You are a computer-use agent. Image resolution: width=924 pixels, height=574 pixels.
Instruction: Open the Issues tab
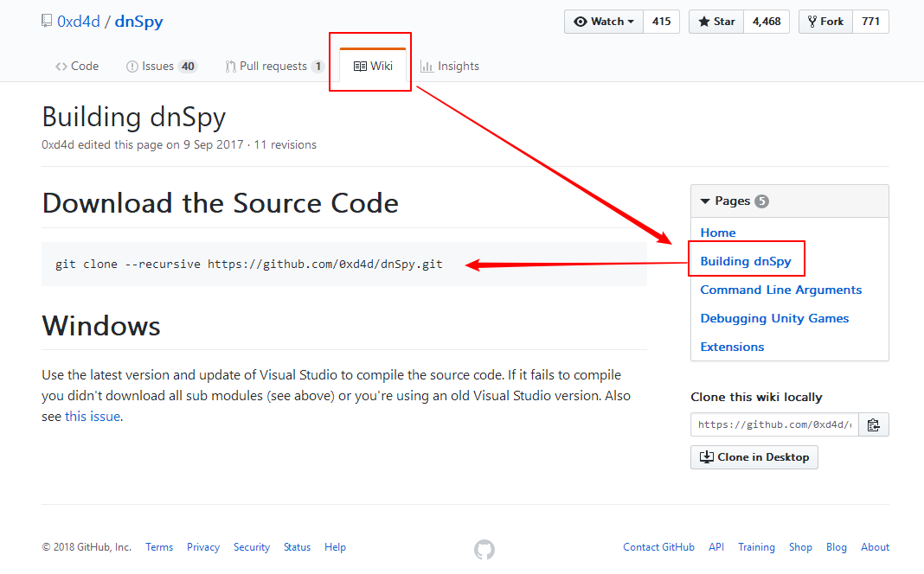pos(162,67)
